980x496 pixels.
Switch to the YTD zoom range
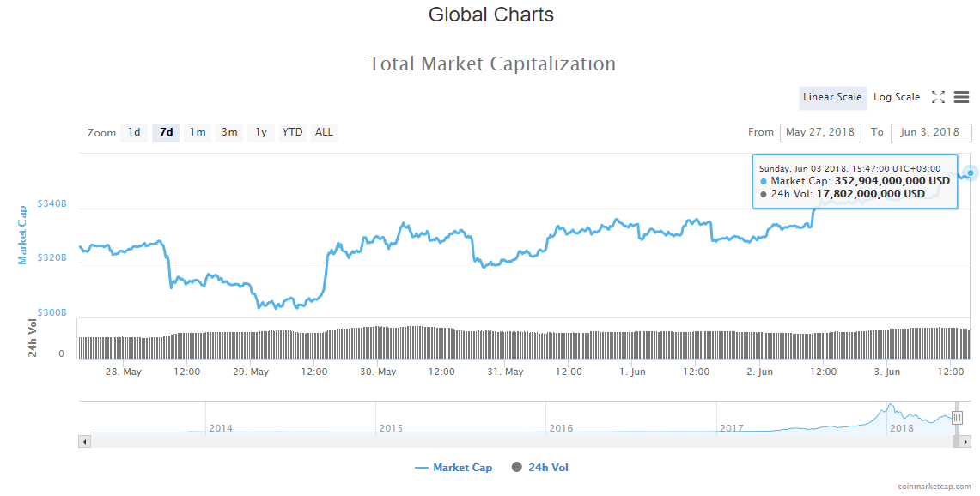[292, 132]
